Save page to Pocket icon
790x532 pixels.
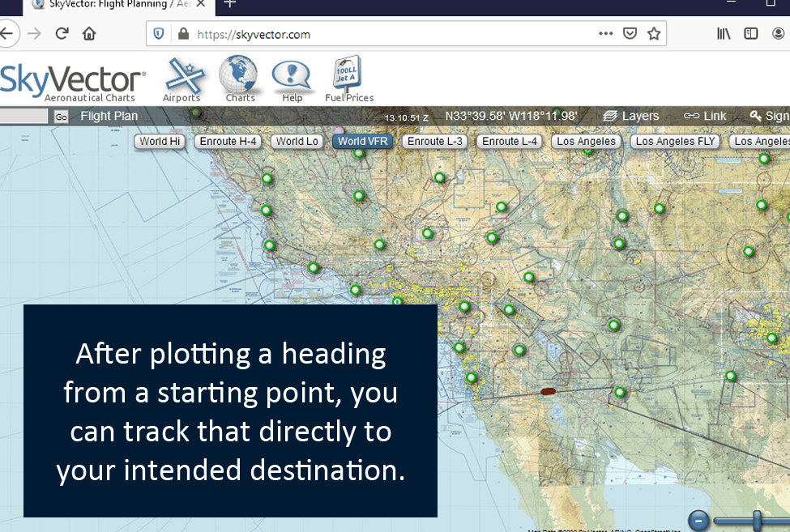point(630,34)
